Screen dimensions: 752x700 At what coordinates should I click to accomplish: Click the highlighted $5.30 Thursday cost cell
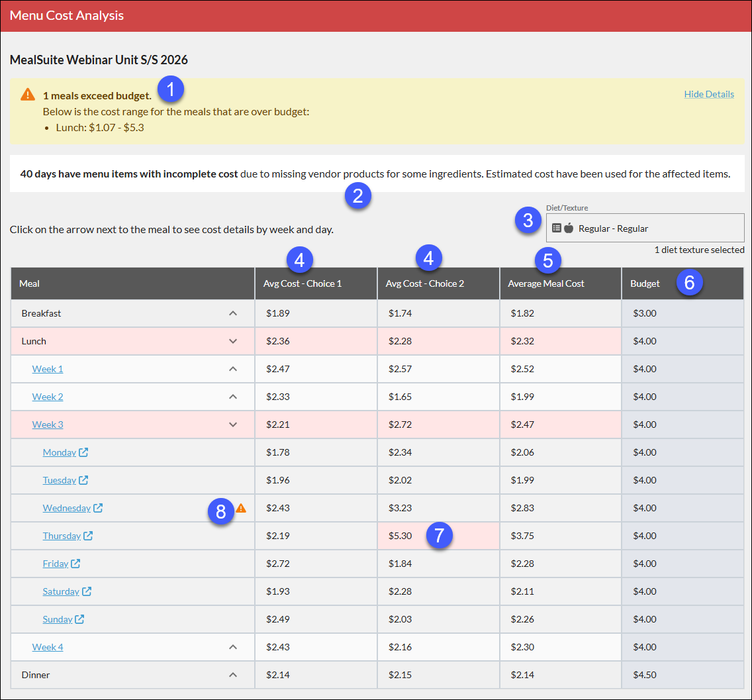pos(438,536)
